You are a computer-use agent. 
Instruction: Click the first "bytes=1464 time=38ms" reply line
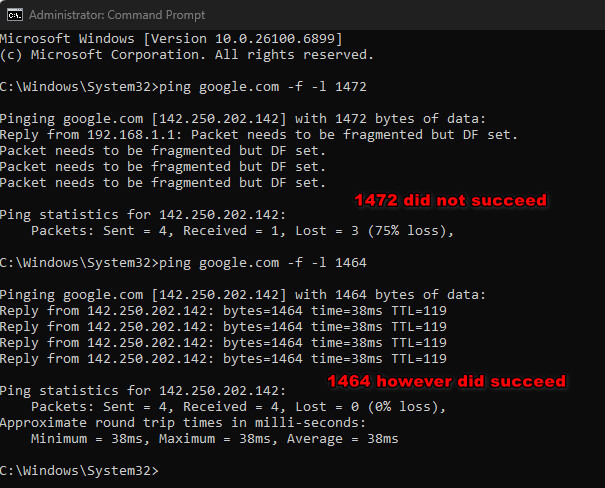(x=223, y=311)
